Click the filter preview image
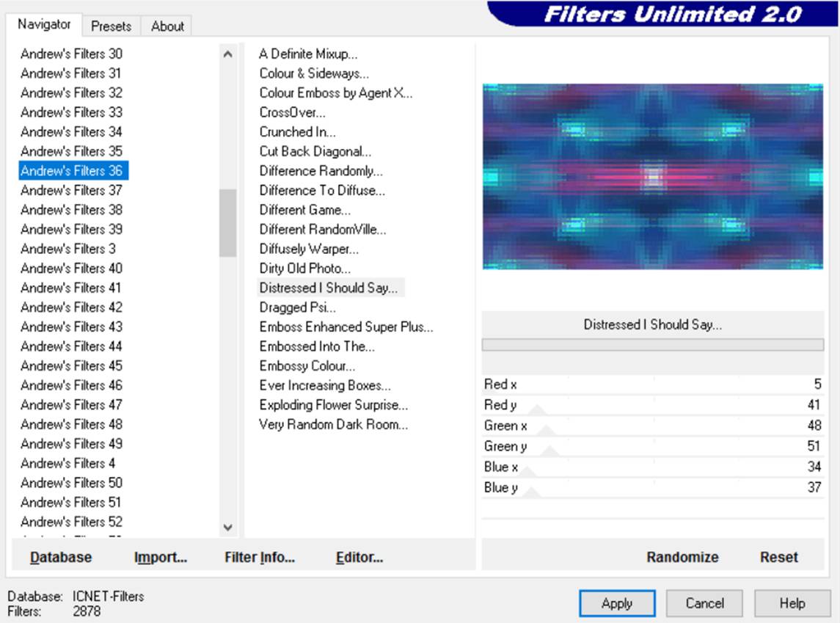The height and width of the screenshot is (623, 840). tap(652, 176)
